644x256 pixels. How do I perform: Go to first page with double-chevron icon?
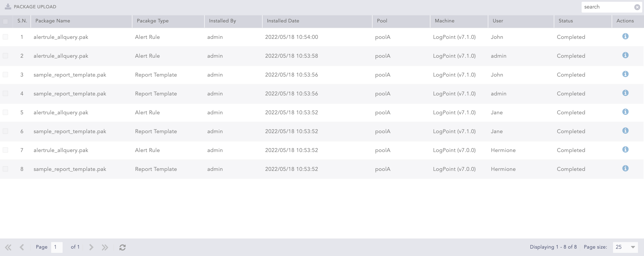[x=8, y=247]
